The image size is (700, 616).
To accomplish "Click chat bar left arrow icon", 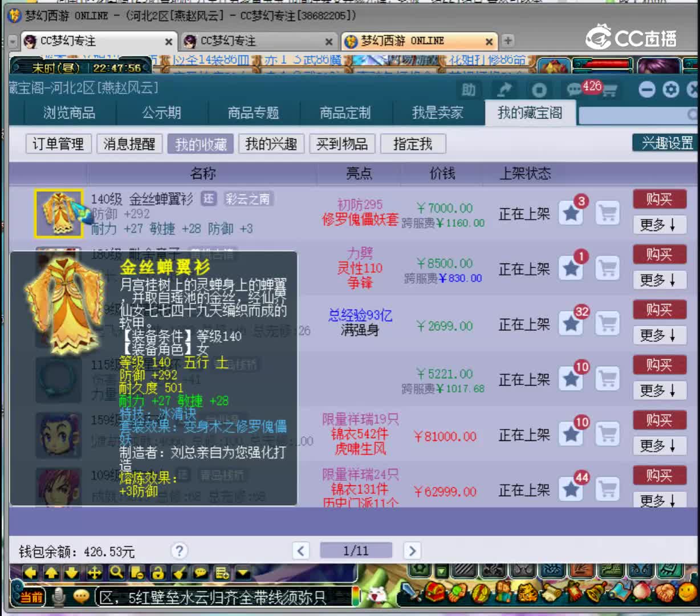I will pos(31,573).
